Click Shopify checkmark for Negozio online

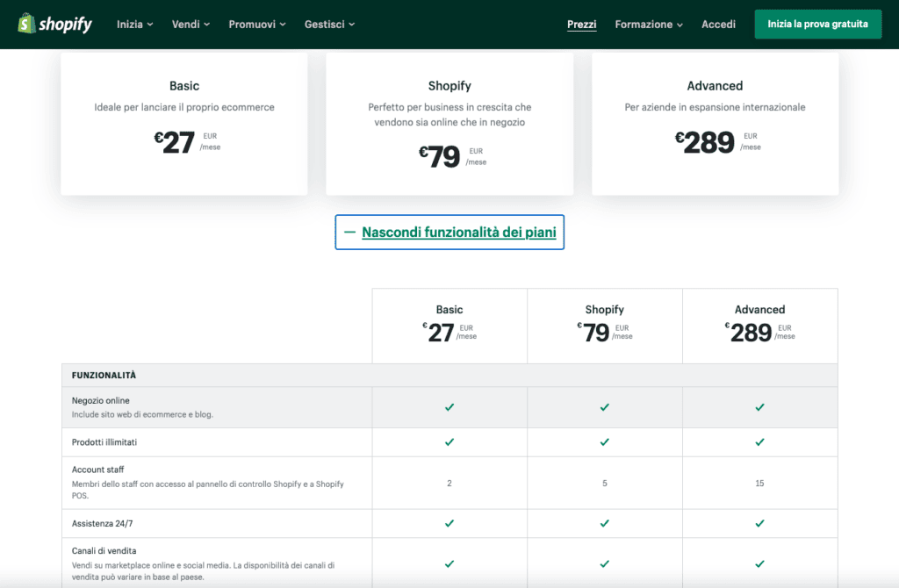tap(604, 407)
